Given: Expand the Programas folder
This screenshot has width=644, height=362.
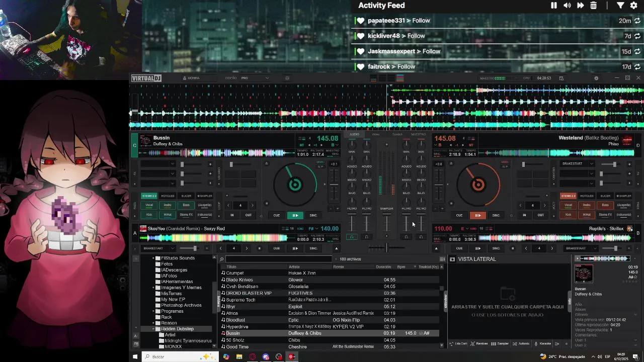Looking at the screenshot, I should pyautogui.click(x=153, y=311).
